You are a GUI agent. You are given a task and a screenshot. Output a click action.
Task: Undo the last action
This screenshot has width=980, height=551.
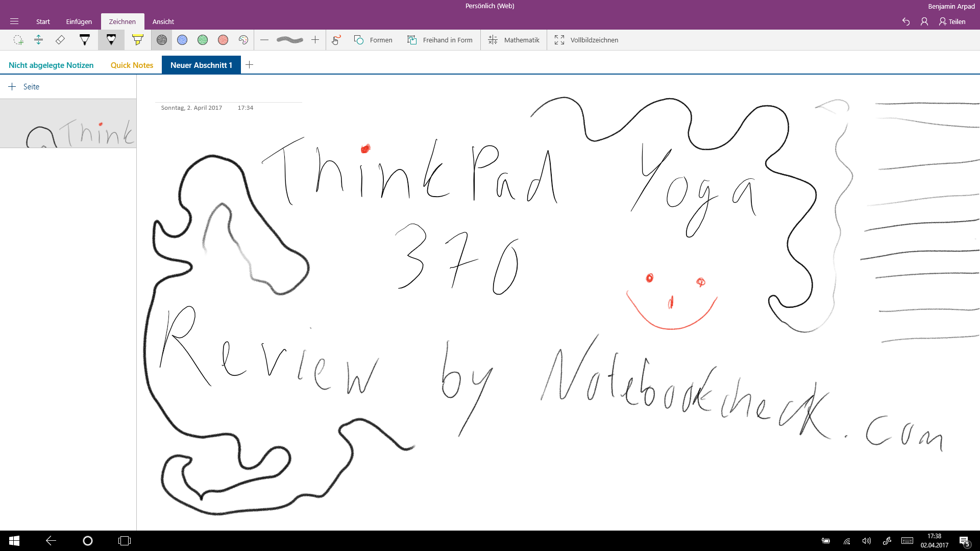click(906, 21)
